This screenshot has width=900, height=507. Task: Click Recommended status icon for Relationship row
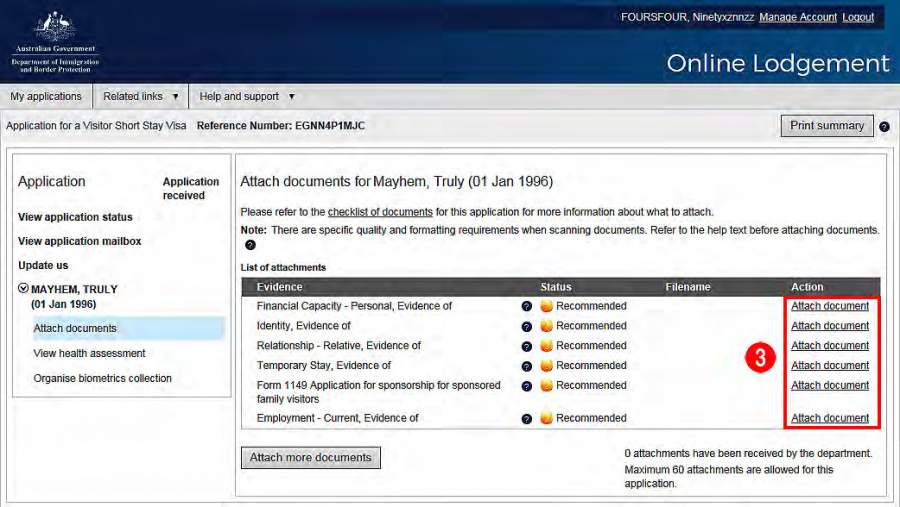(x=546, y=346)
